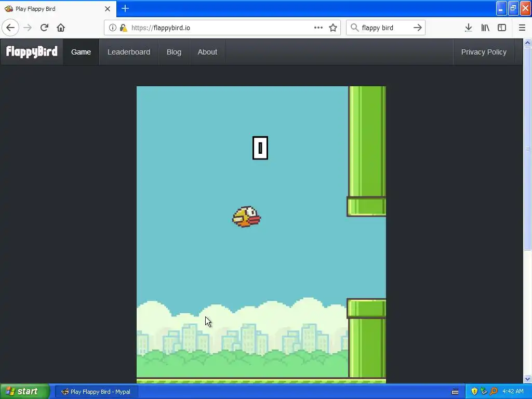532x399 pixels.
Task: Open the Windows start menu
Action: tap(24, 392)
